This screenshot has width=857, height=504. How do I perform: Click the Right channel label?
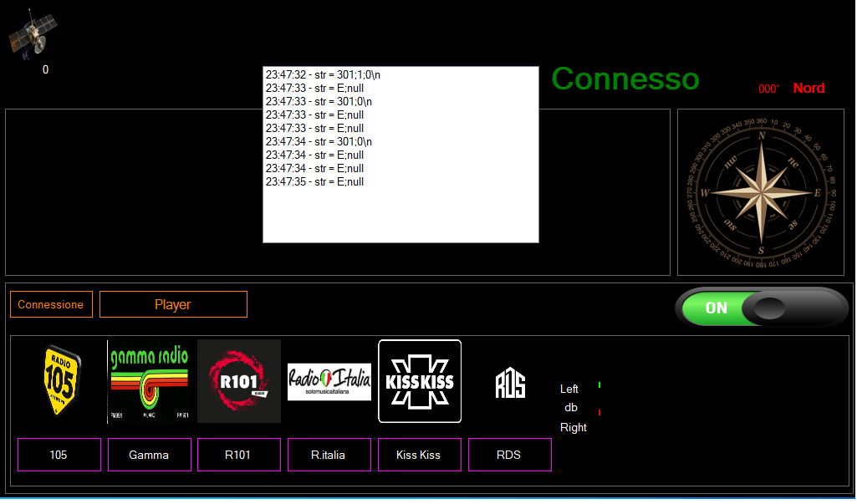(x=574, y=427)
